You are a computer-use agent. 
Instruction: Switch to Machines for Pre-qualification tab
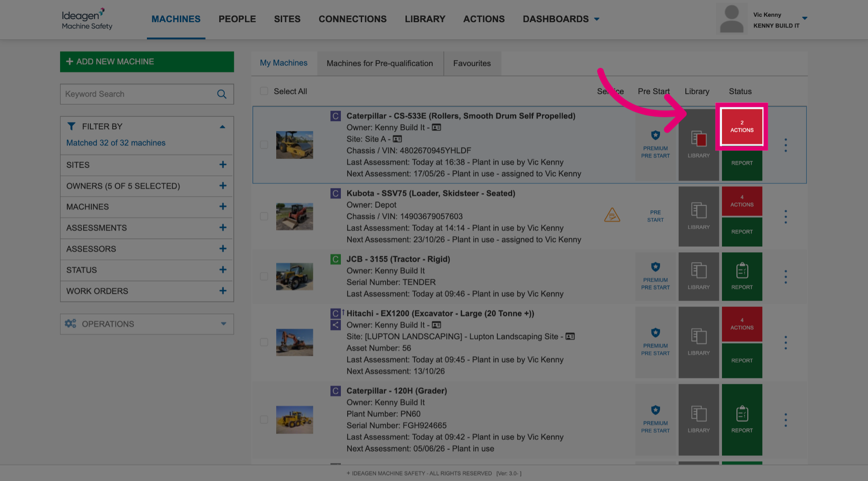tap(380, 63)
